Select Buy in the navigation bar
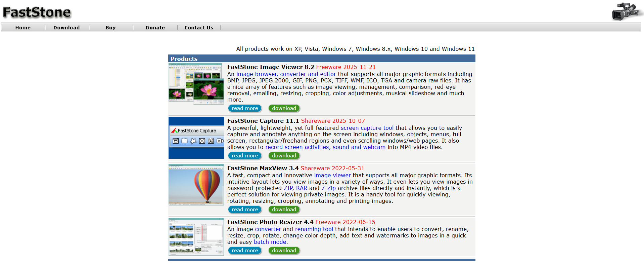 click(x=110, y=28)
